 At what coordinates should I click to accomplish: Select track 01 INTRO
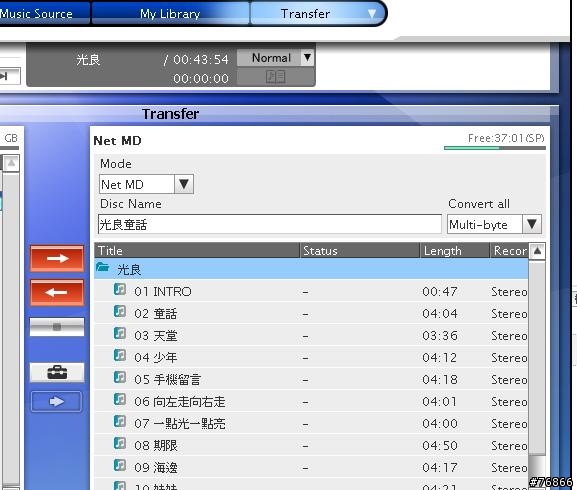311,291
